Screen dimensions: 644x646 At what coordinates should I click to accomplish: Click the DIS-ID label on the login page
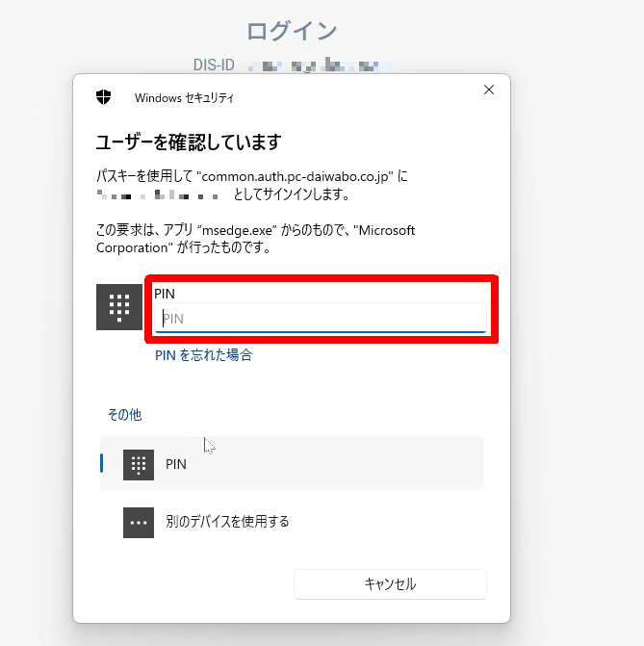pos(215,65)
